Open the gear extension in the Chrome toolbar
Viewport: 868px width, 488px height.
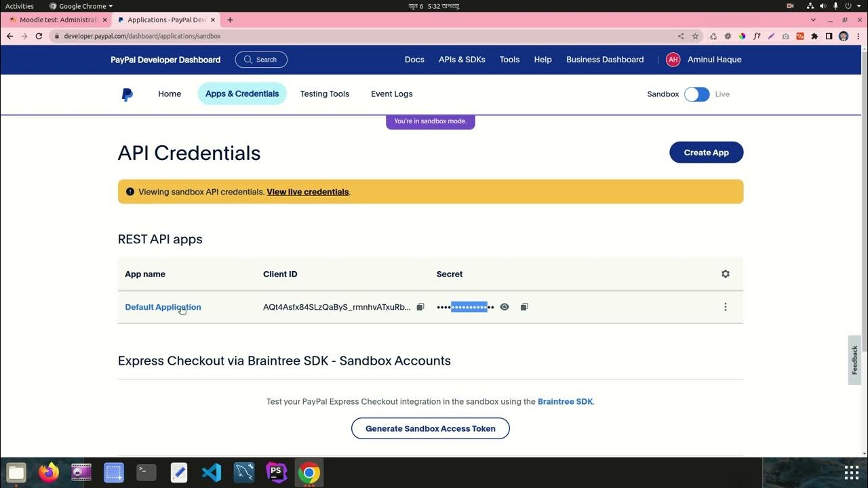tap(728, 36)
